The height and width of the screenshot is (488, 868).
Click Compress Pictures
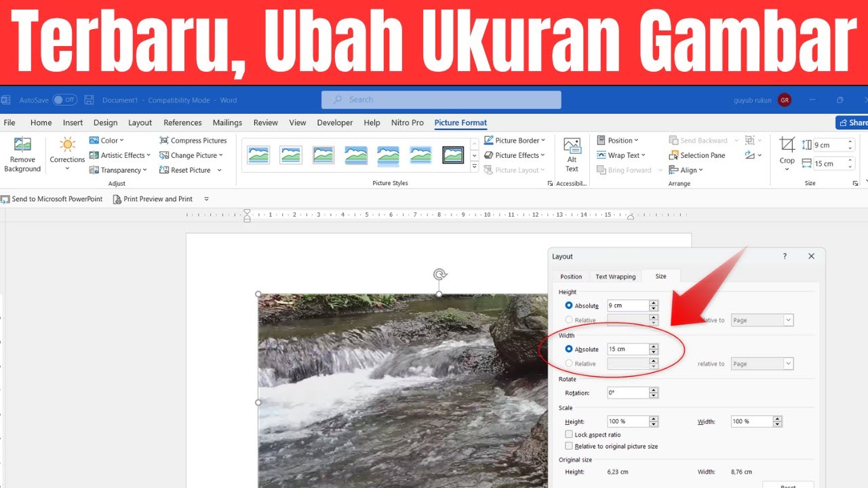[x=193, y=140]
